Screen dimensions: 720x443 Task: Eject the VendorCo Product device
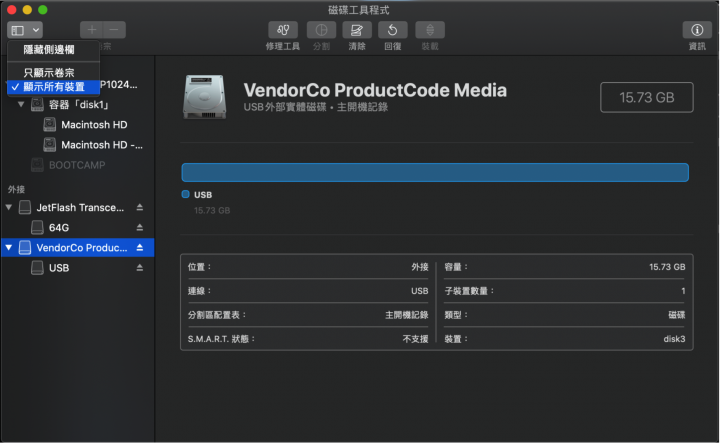tap(140, 247)
